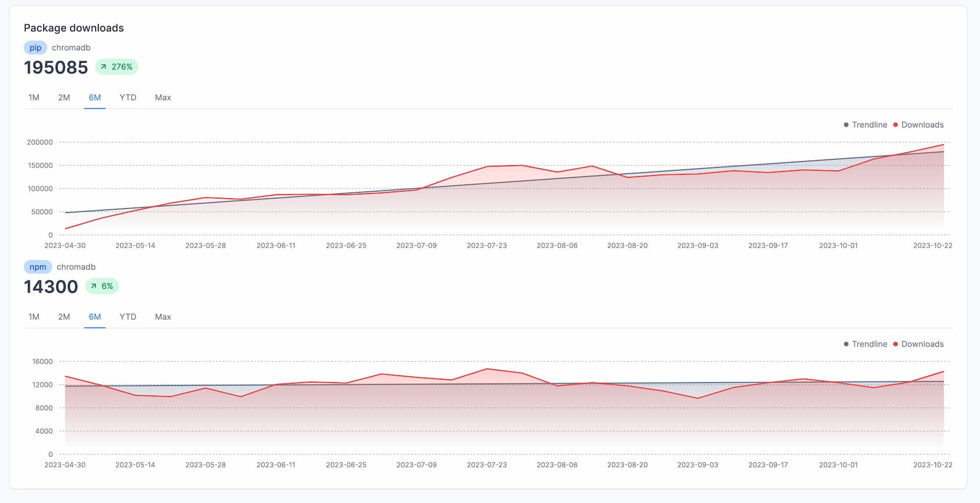The image size is (980, 503).
Task: Select 6M tab in pip downloads
Action: point(95,97)
